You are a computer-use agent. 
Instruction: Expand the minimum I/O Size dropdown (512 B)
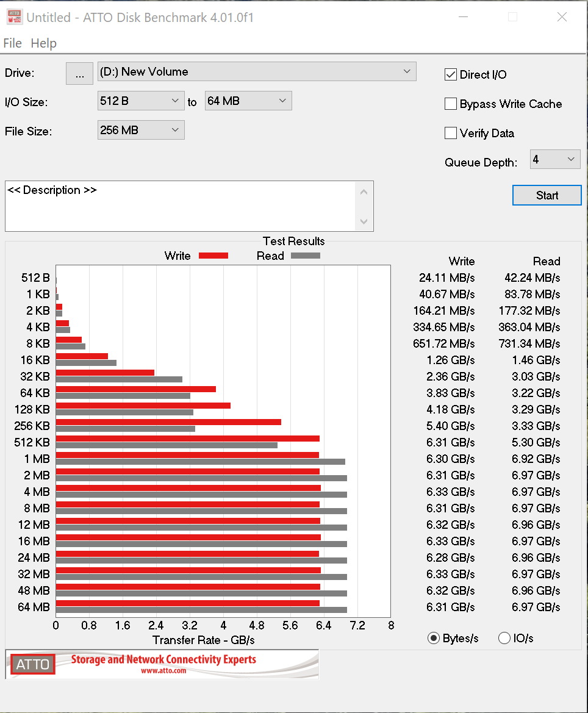coord(141,101)
